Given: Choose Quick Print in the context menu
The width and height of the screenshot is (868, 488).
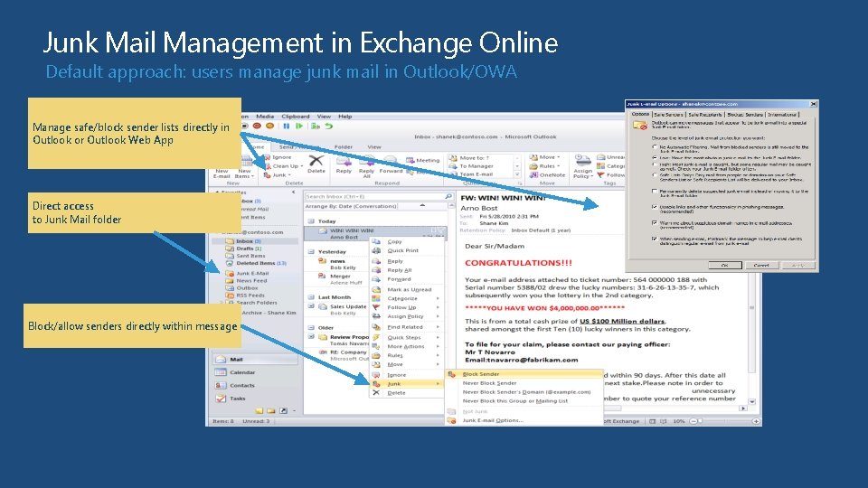Looking at the screenshot, I should (408, 250).
